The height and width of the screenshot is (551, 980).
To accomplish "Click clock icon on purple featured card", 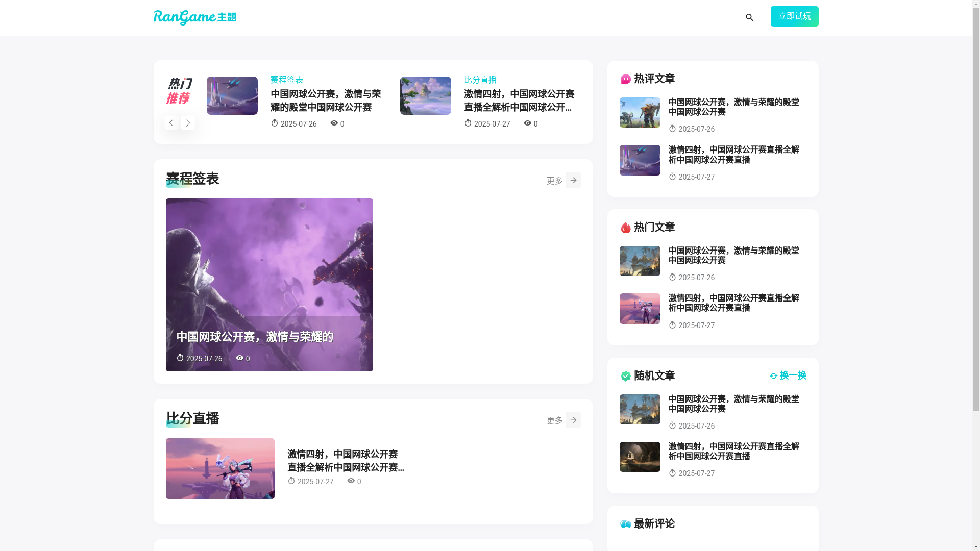I will click(x=180, y=358).
